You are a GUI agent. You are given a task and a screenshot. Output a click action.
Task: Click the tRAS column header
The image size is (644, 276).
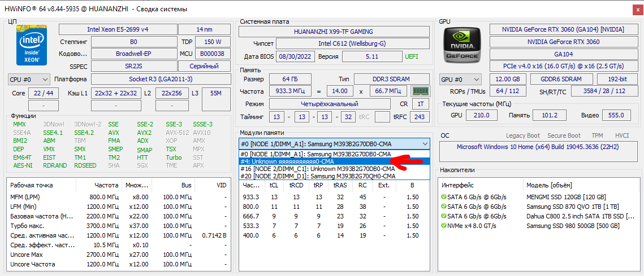coord(340,185)
